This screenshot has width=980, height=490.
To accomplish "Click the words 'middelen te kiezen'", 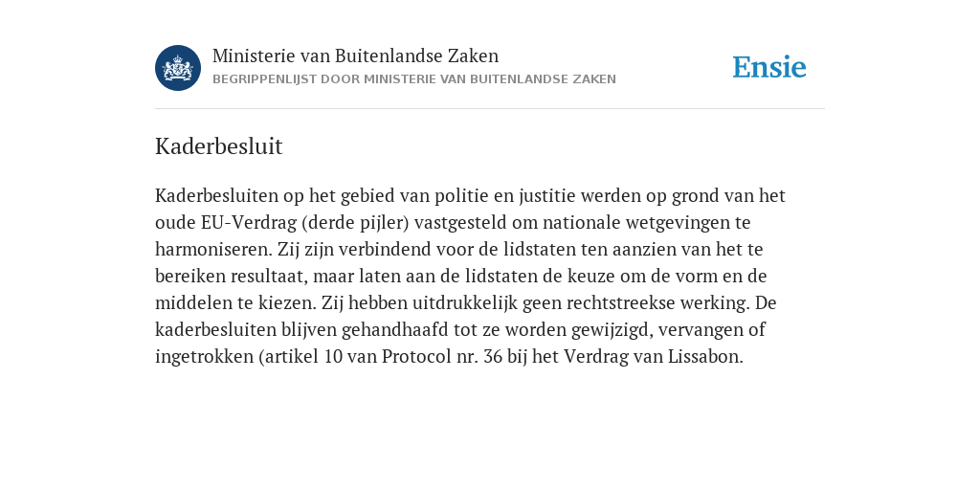I will coord(235,303).
